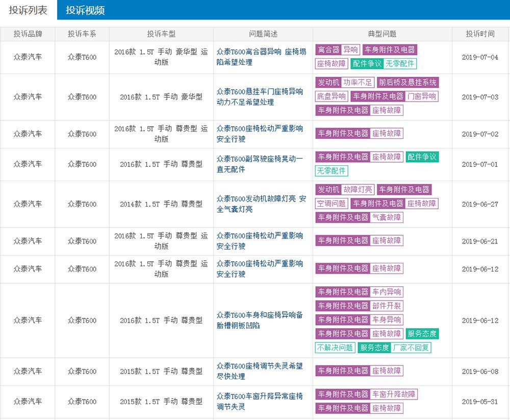The height and width of the screenshot is (420, 510).
Task: Click the 车窗升降故障 tag
Action: tap(393, 394)
